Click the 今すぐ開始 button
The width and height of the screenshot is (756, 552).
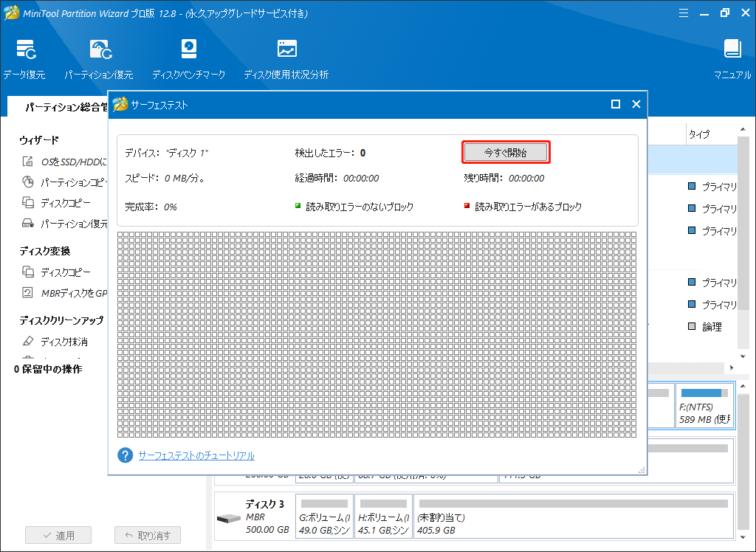click(x=505, y=152)
